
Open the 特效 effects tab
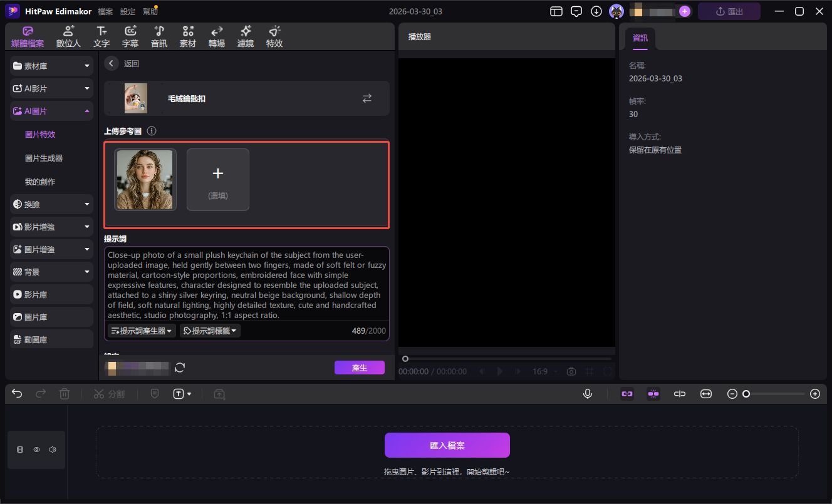click(x=274, y=36)
